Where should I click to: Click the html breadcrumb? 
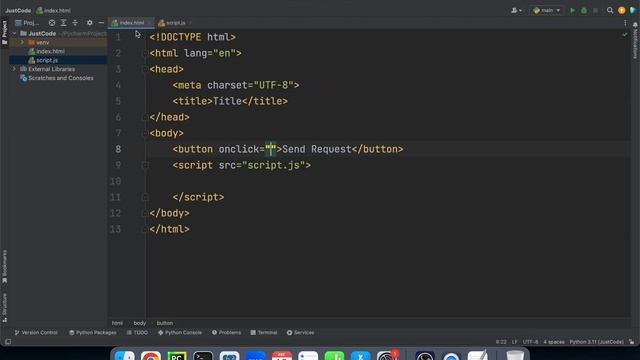pyautogui.click(x=117, y=323)
